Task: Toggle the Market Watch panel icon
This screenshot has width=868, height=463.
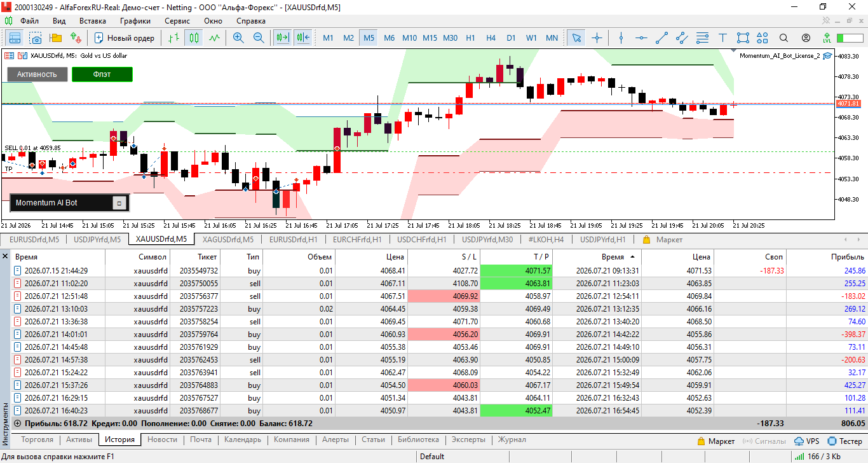Action: (x=15, y=38)
